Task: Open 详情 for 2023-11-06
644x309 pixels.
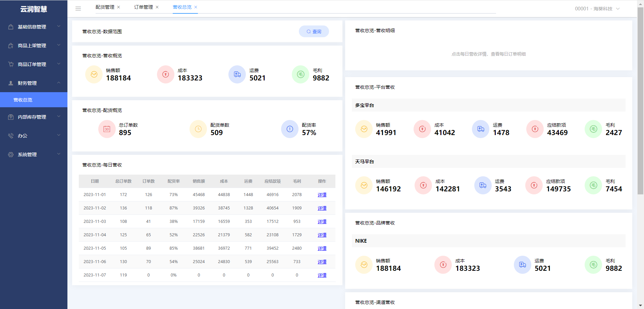Action: tap(322, 262)
